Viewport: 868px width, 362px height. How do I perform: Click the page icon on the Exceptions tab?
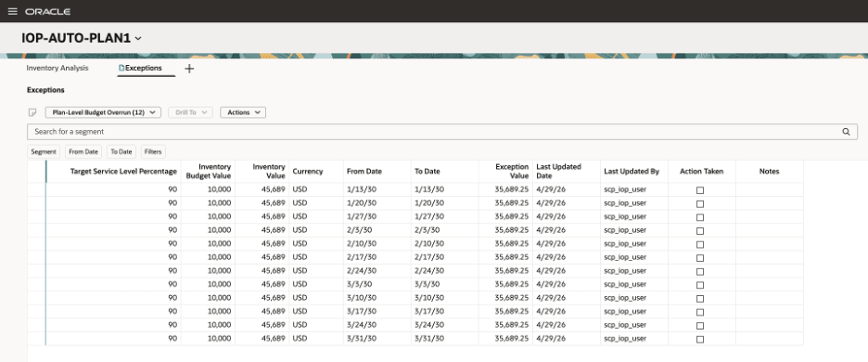tap(121, 68)
